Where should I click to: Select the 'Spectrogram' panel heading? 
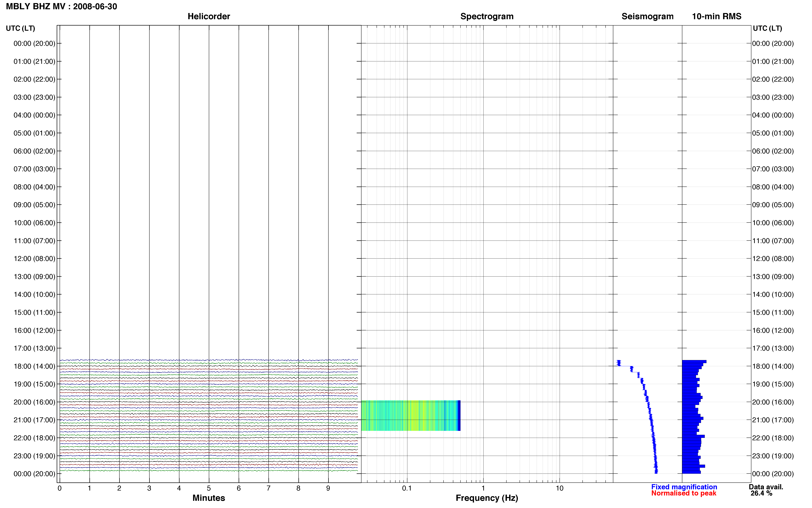coord(487,16)
